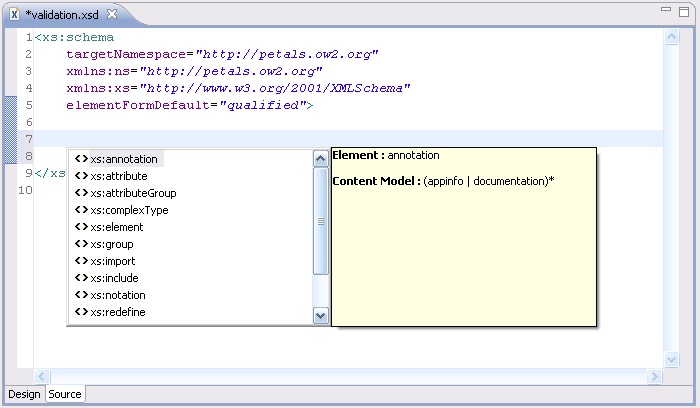
Task: Choose xs:element from content assist list
Action: 117,227
